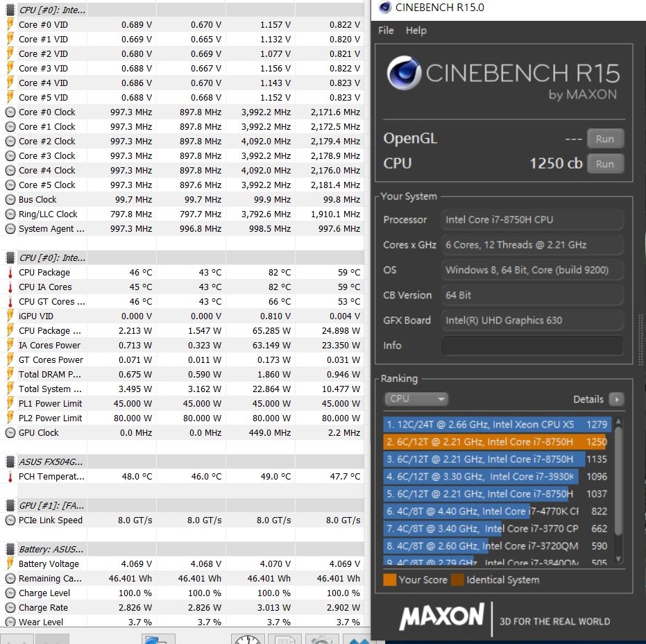This screenshot has width=646, height=644.
Task: Click the Cinebench logo icon in the title bar
Action: click(x=385, y=8)
